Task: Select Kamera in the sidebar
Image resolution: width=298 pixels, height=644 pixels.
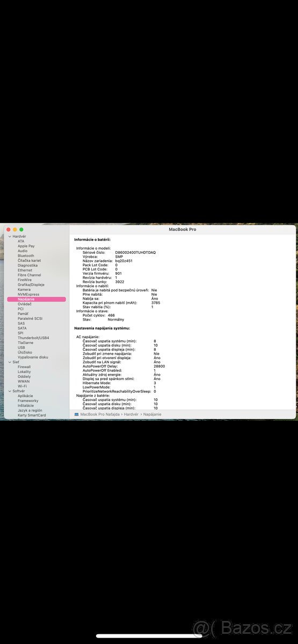Action: (x=24, y=290)
